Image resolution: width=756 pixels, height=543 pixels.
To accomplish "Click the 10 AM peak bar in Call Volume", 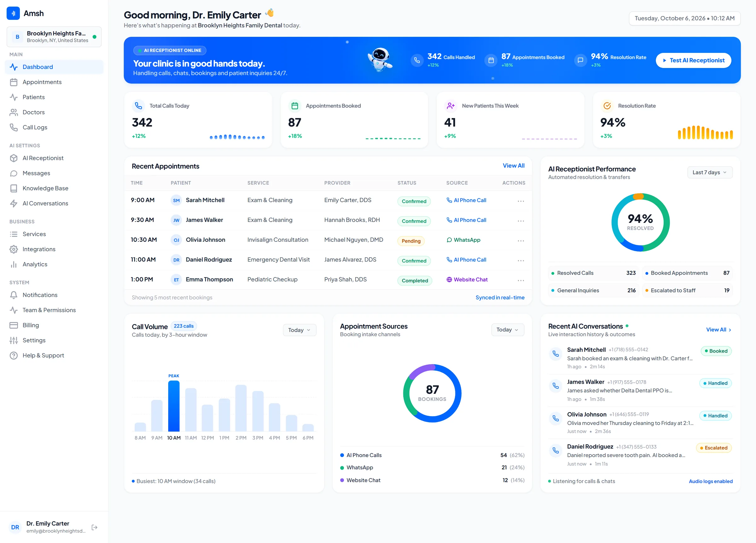I will coord(174,406).
